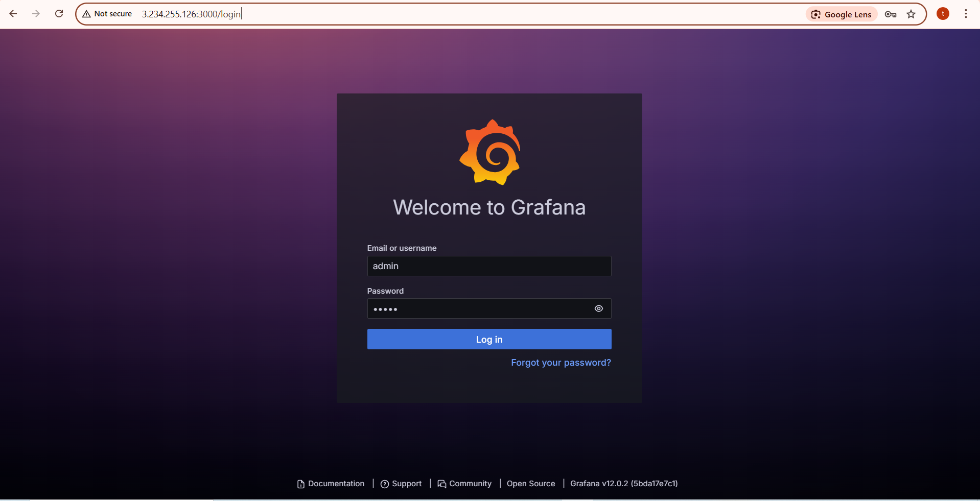The image size is (980, 501).
Task: Click the Community chat icon
Action: [x=441, y=484]
